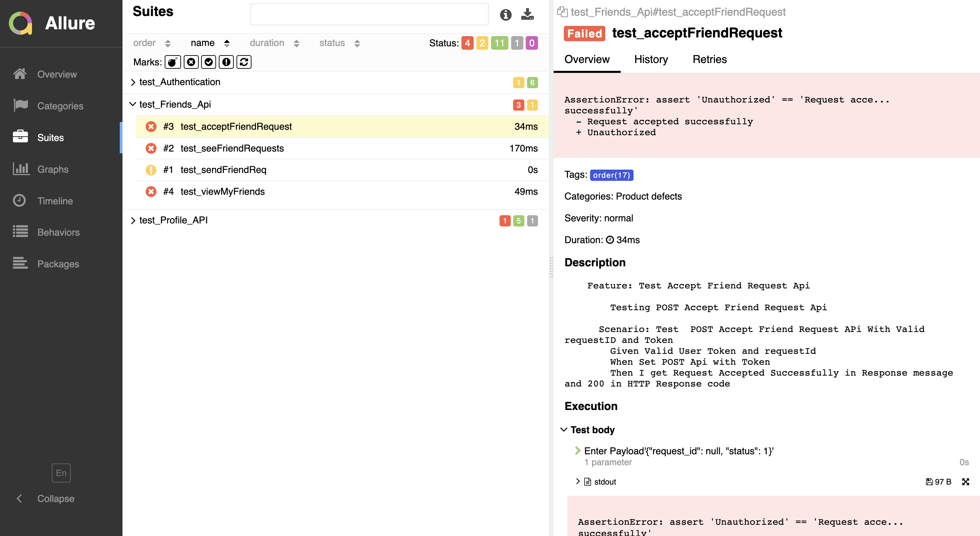
Task: Click failed status icon of test_seeFriendRequests
Action: click(x=151, y=148)
